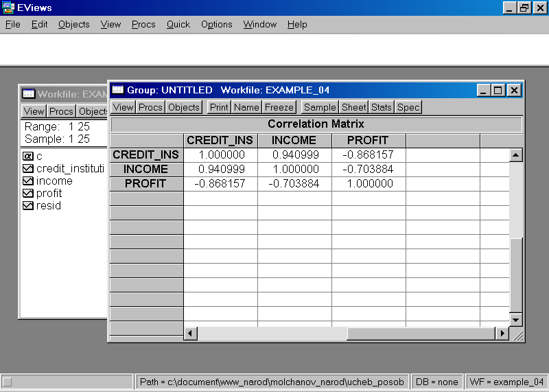Click the PROFIT column header
This screenshot has height=392, width=549.
tap(369, 141)
